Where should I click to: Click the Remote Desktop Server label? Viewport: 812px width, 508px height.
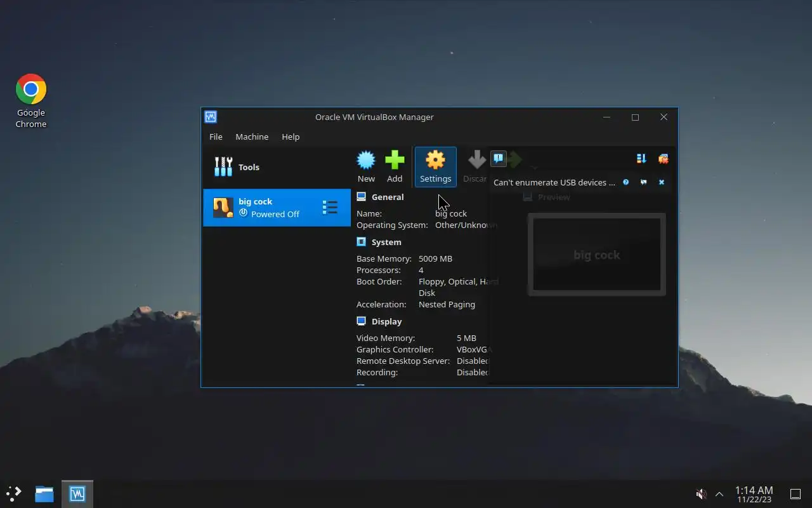403,361
